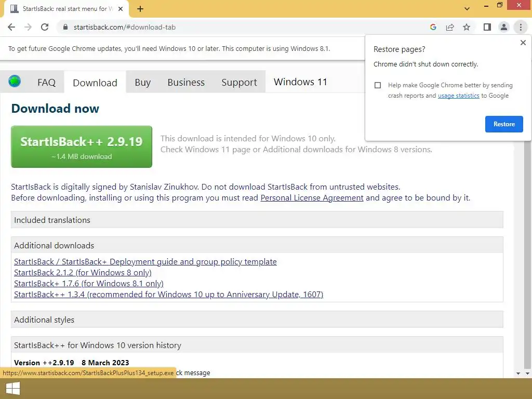This screenshot has width=532, height=399.
Task: Open the tab search chevron
Action: 467,9
